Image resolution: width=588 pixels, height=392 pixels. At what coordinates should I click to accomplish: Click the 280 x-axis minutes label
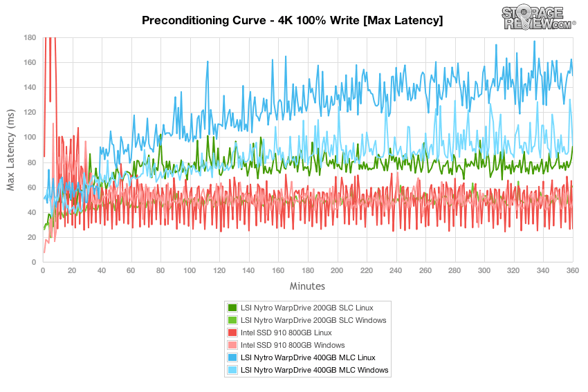454,270
